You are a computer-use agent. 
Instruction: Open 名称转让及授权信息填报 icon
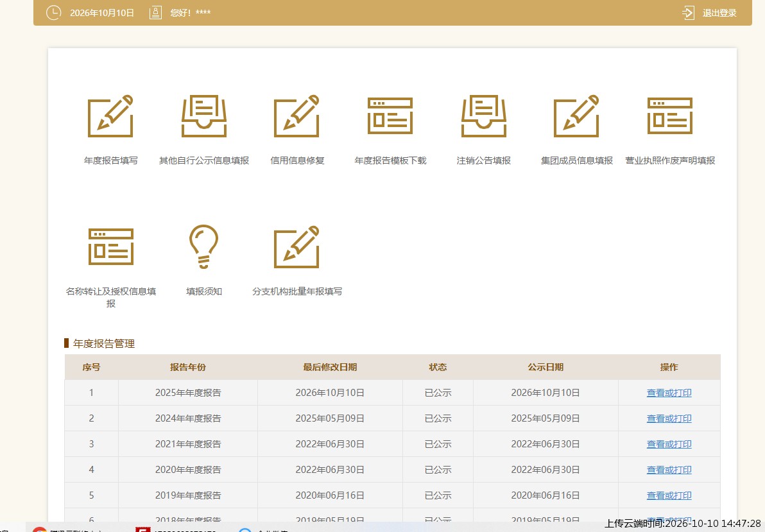[111, 246]
